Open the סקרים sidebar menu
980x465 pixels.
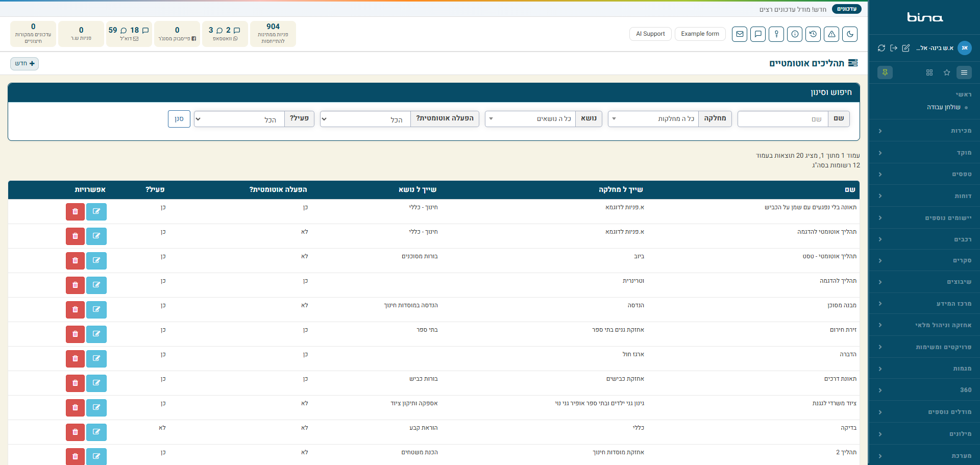pos(924,260)
